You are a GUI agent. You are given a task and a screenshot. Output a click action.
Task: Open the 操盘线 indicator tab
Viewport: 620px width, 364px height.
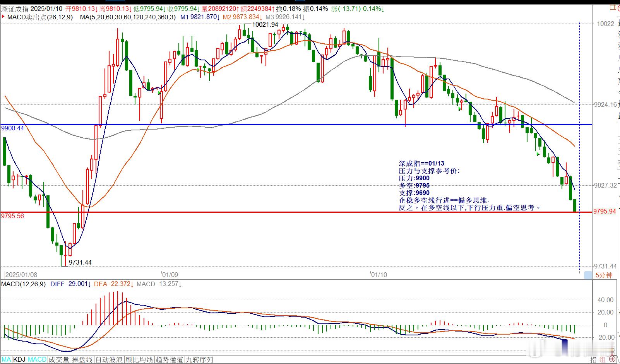(82, 360)
